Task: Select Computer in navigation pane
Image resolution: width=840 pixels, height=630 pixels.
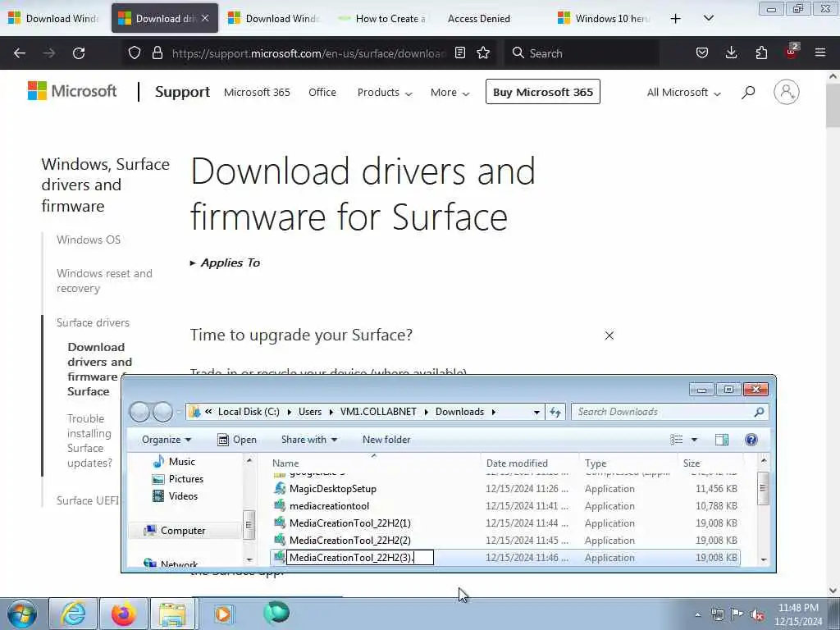Action: tap(182, 531)
